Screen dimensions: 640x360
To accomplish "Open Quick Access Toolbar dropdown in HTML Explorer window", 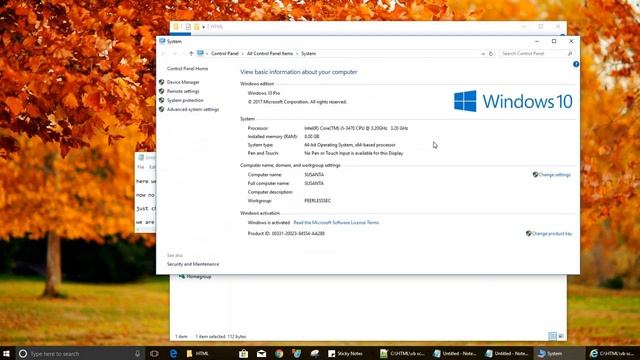I will (203, 27).
